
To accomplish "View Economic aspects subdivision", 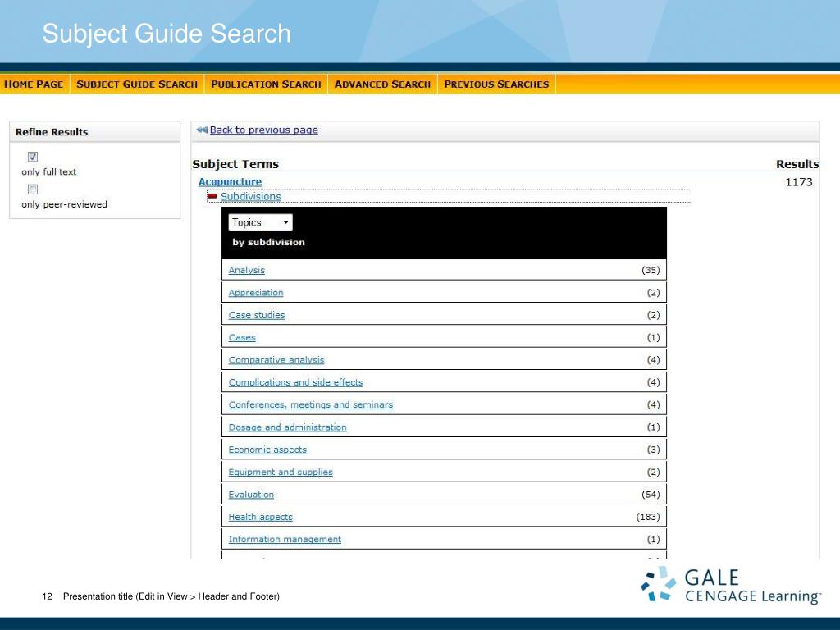I will click(x=267, y=450).
